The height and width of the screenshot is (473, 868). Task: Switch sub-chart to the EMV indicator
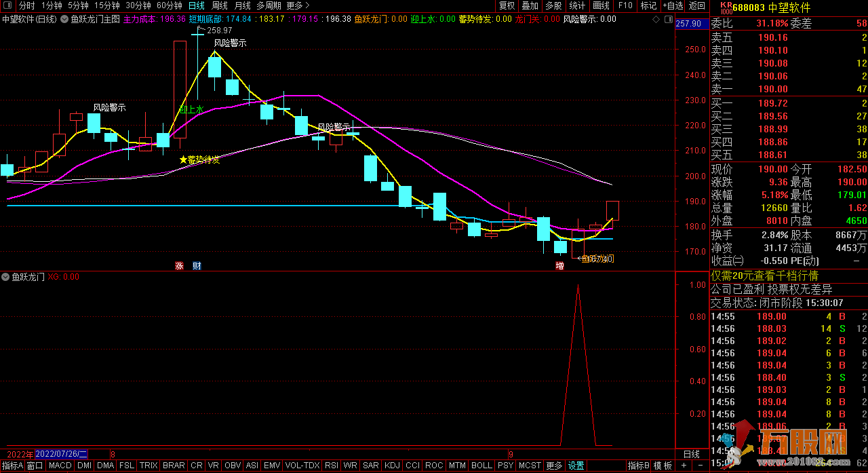(272, 466)
